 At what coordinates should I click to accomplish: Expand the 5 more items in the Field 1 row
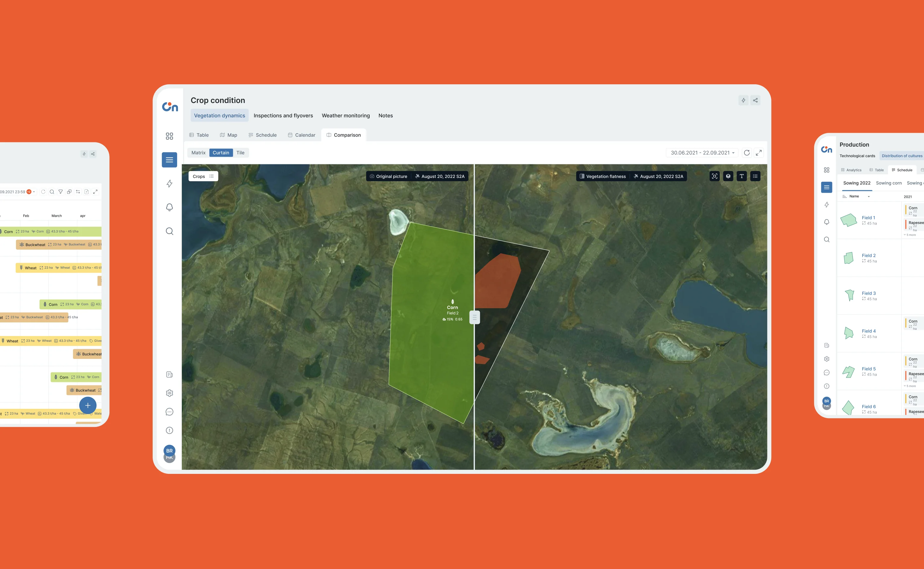[x=910, y=235]
